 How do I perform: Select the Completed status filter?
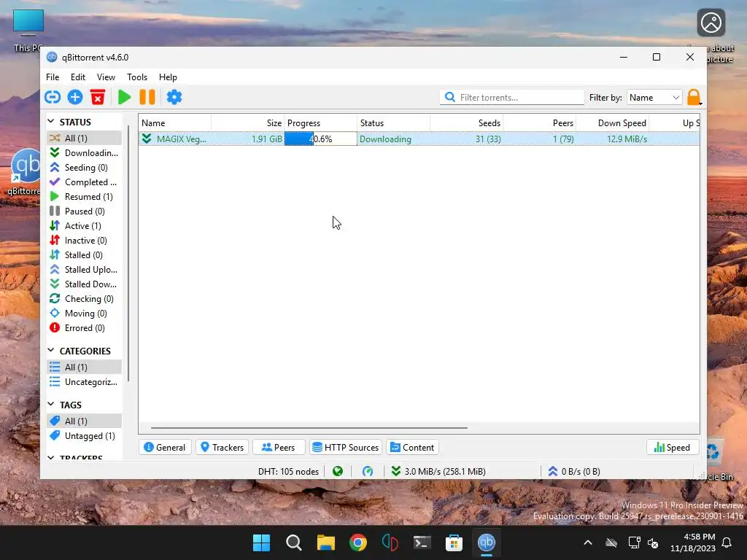coord(85,182)
